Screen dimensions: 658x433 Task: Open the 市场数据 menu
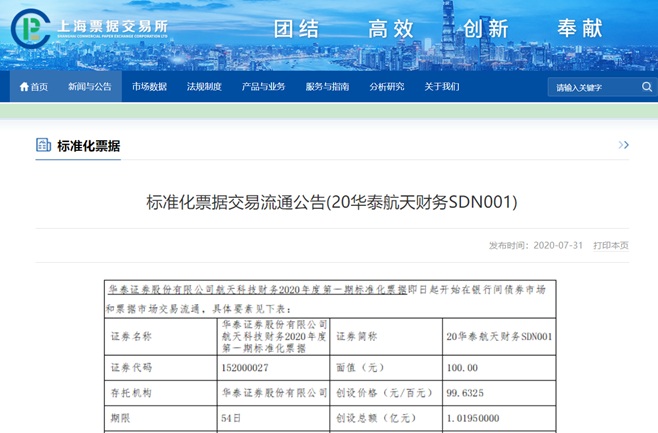click(149, 86)
